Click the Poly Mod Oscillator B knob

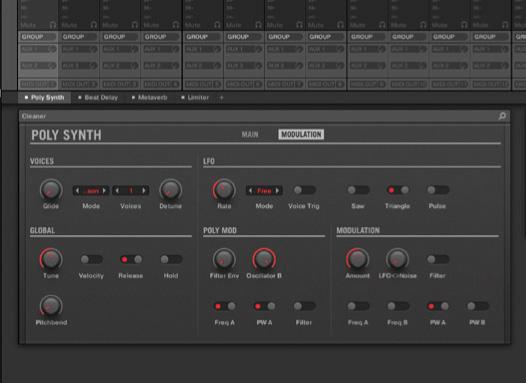pyautogui.click(x=264, y=259)
